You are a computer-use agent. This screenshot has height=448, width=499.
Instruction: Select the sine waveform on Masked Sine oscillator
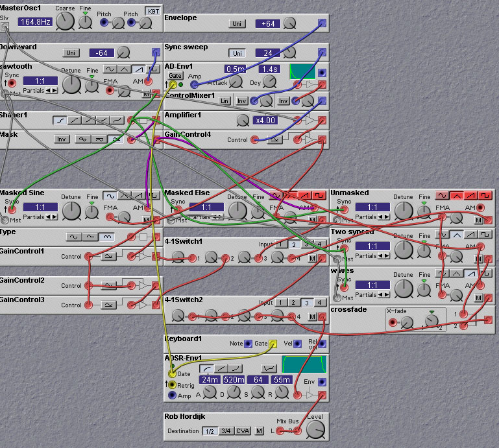point(111,196)
